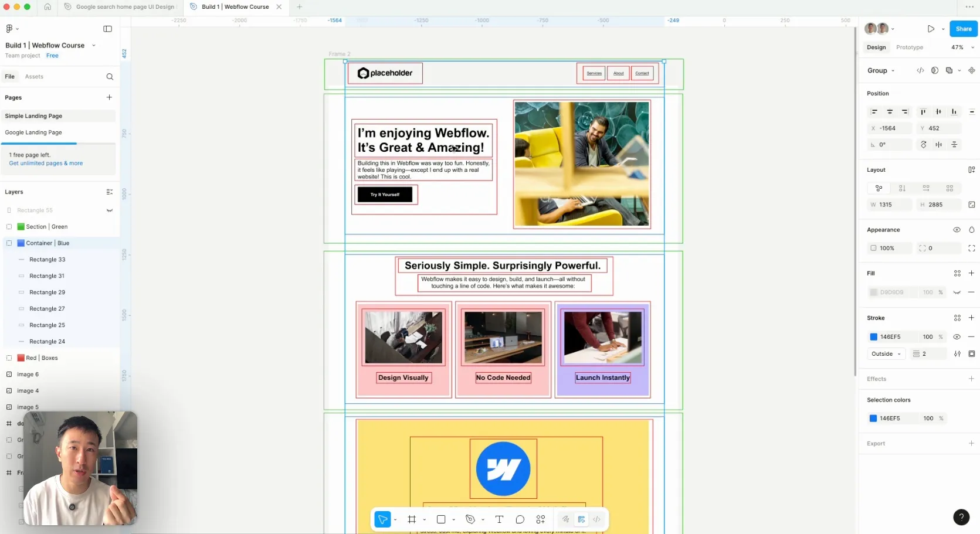Open the home screen icon
Screen dimensions: 980x534
(48, 7)
